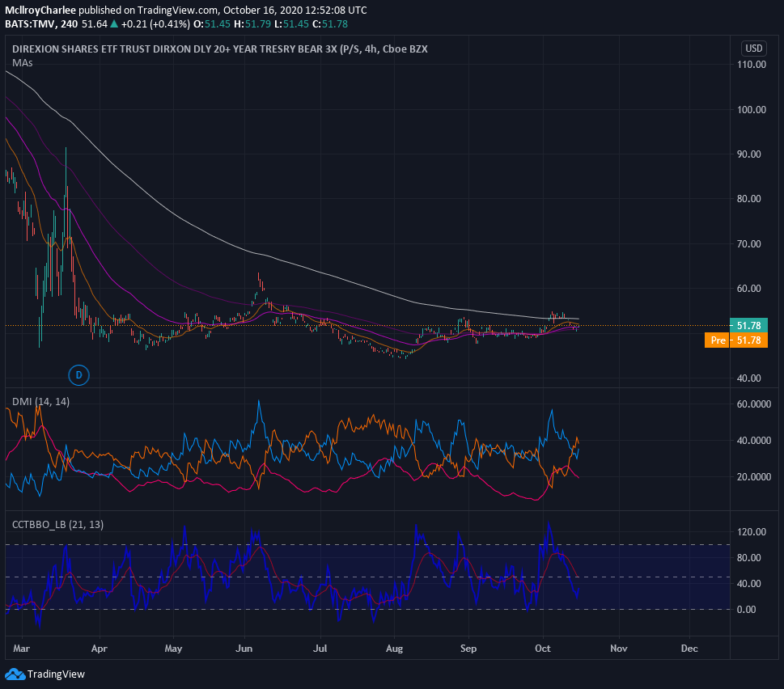Click the 80.00 price axis label
Viewport: 784px width, 689px height.
point(749,198)
